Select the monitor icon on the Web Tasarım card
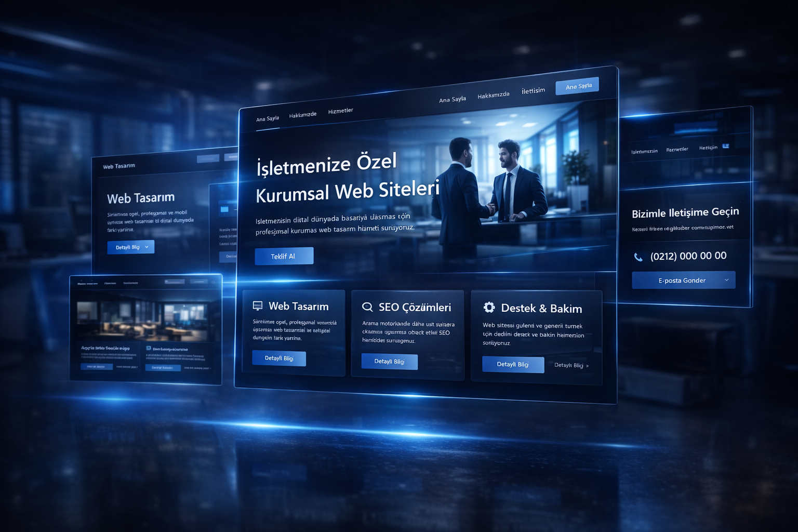 pyautogui.click(x=258, y=305)
